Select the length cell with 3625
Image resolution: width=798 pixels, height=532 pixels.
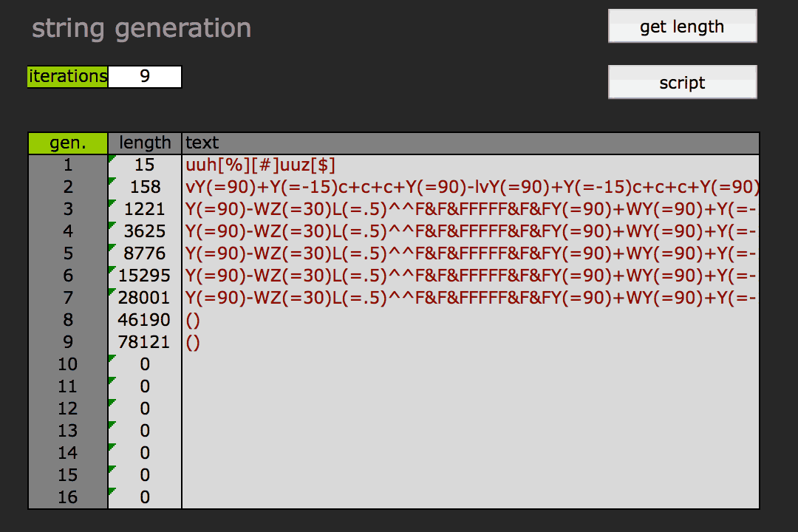pyautogui.click(x=145, y=231)
